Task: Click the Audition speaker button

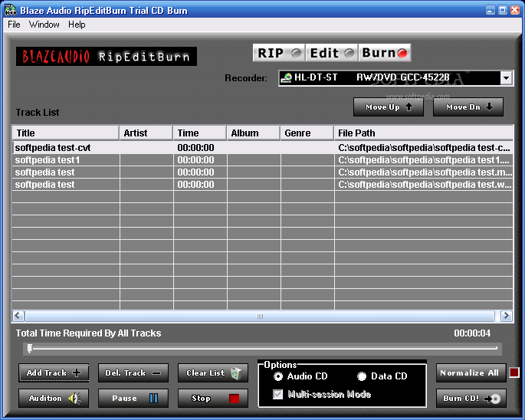Action: (x=54, y=399)
